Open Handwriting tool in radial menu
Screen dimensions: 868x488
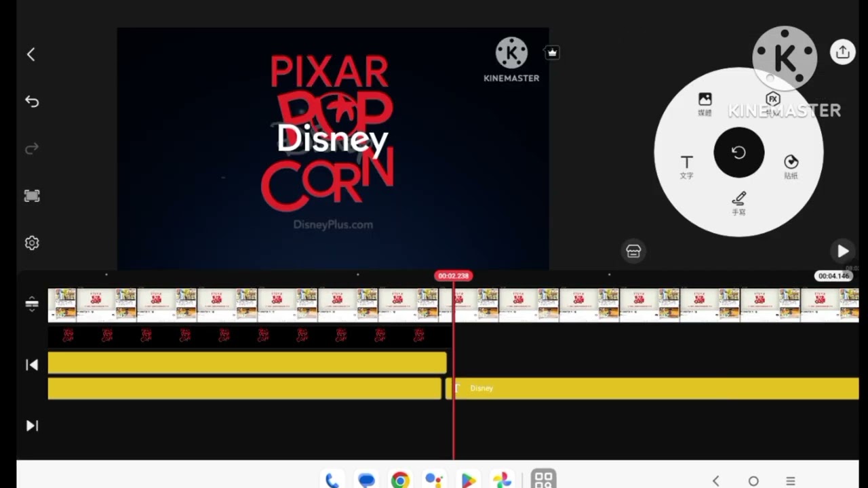739,203
